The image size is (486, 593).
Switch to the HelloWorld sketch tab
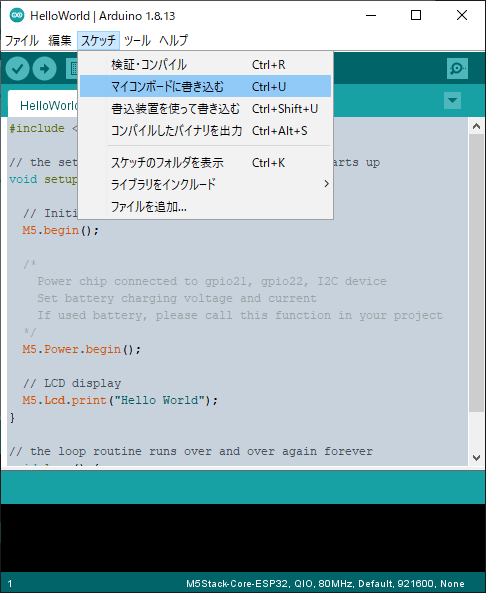pyautogui.click(x=43, y=104)
